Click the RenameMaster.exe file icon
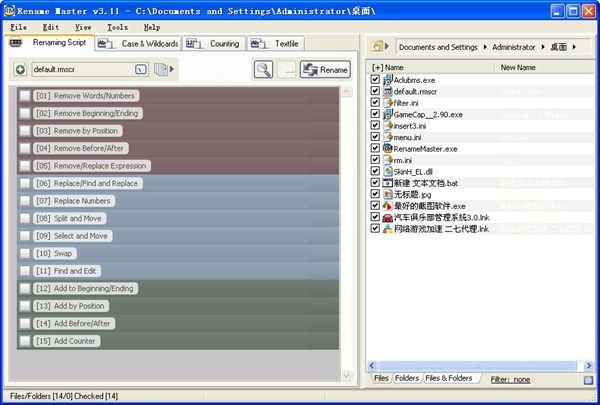 coord(387,148)
